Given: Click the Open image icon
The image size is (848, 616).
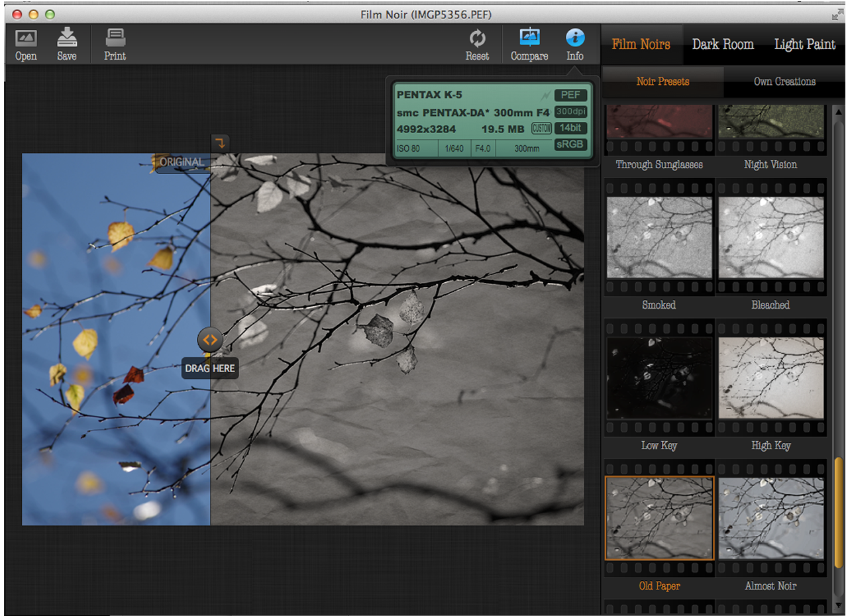Looking at the screenshot, I should [26, 38].
